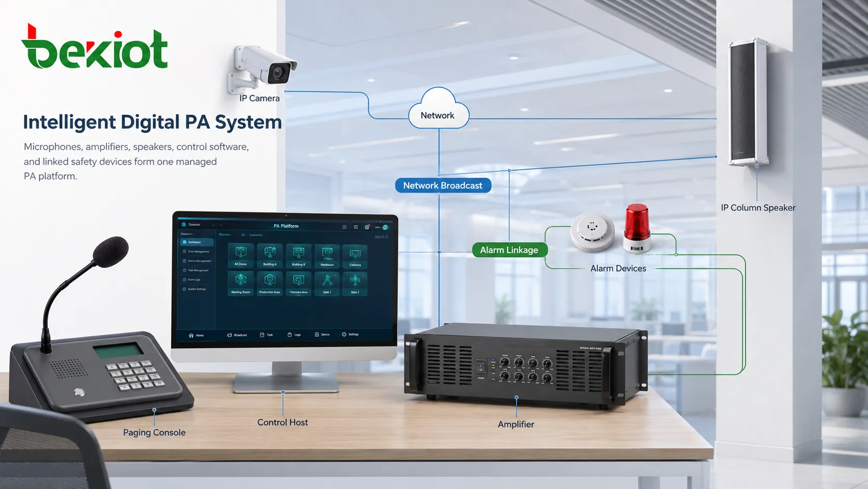Screen dimensions: 868x489
Task: Click the notification icon with red badge
Action: coord(367,227)
